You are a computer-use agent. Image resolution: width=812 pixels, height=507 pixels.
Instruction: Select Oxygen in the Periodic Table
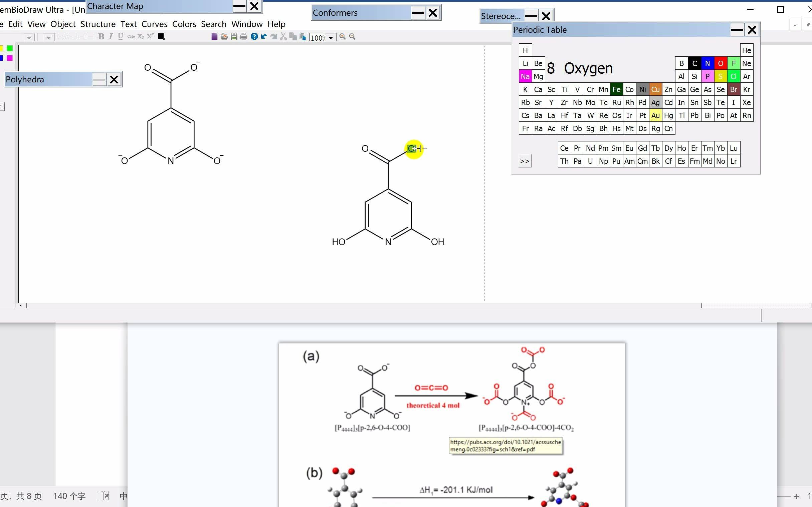[721, 63]
